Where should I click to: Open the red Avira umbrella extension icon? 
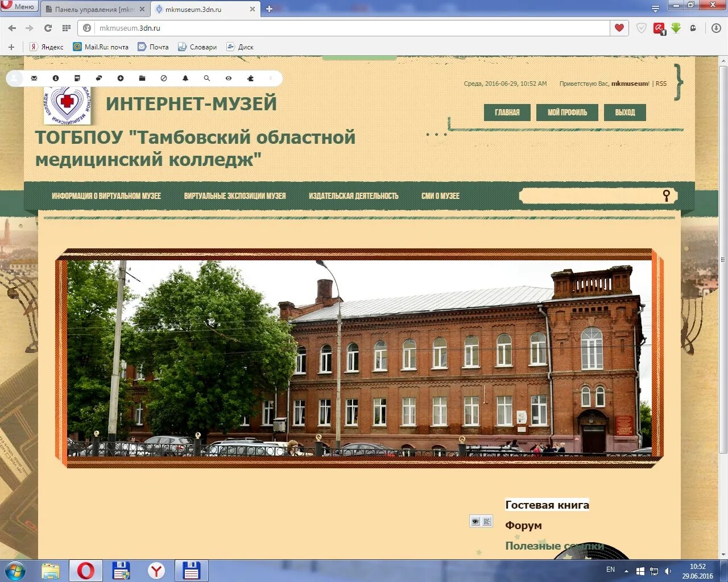[659, 28]
